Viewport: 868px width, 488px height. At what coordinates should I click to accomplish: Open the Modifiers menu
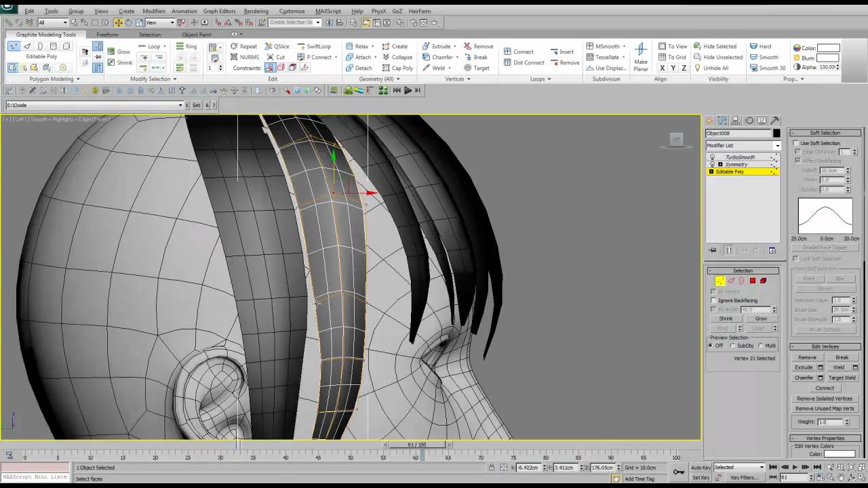(x=154, y=11)
